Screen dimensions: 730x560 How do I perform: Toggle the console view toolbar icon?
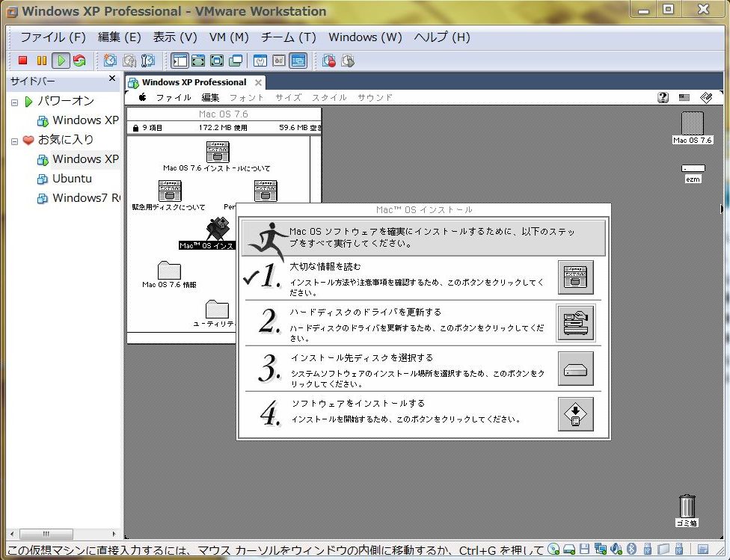click(298, 61)
